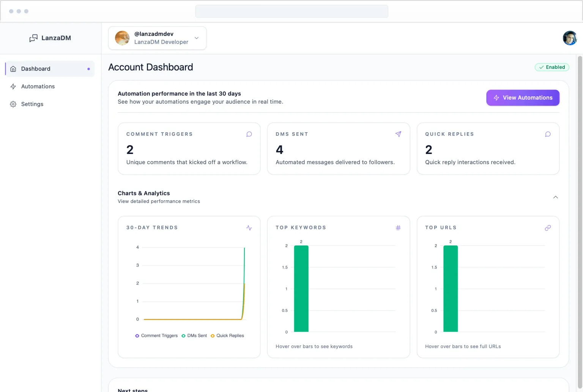Collapse the Charts & Analytics section

555,197
